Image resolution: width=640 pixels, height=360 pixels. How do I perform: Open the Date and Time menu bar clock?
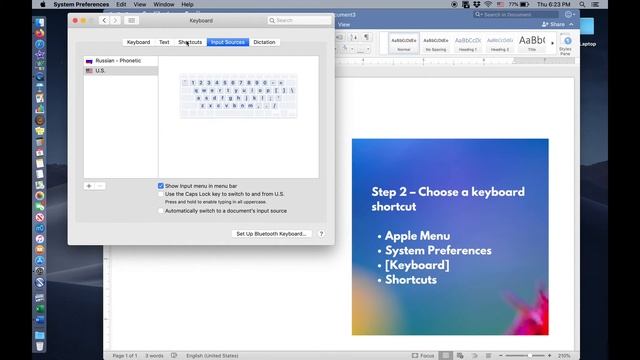(x=553, y=4)
